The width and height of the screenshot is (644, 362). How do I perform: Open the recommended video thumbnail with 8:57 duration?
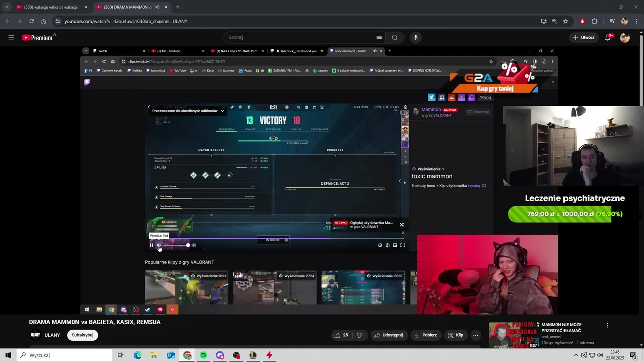(513, 335)
